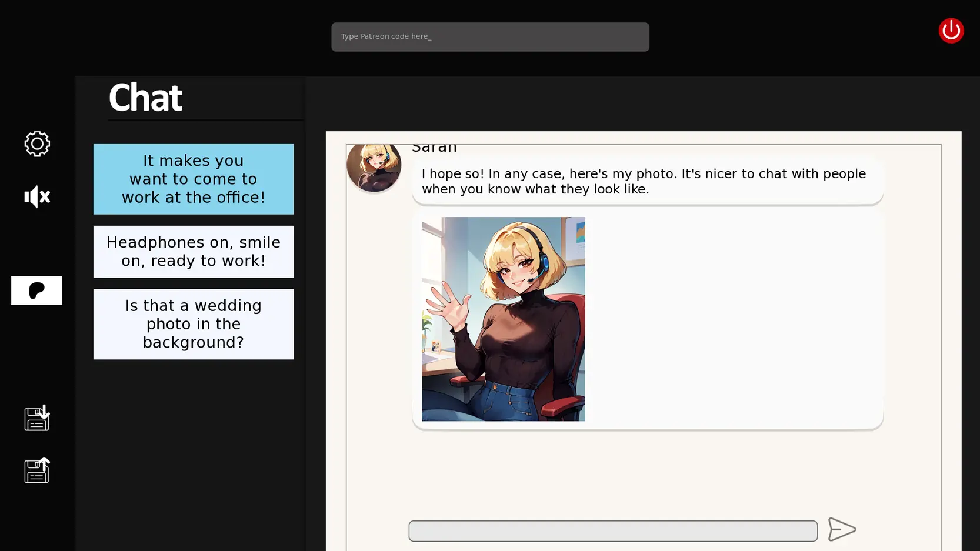This screenshot has width=980, height=551.
Task: Open Sarah's photo in the chat
Action: point(503,319)
